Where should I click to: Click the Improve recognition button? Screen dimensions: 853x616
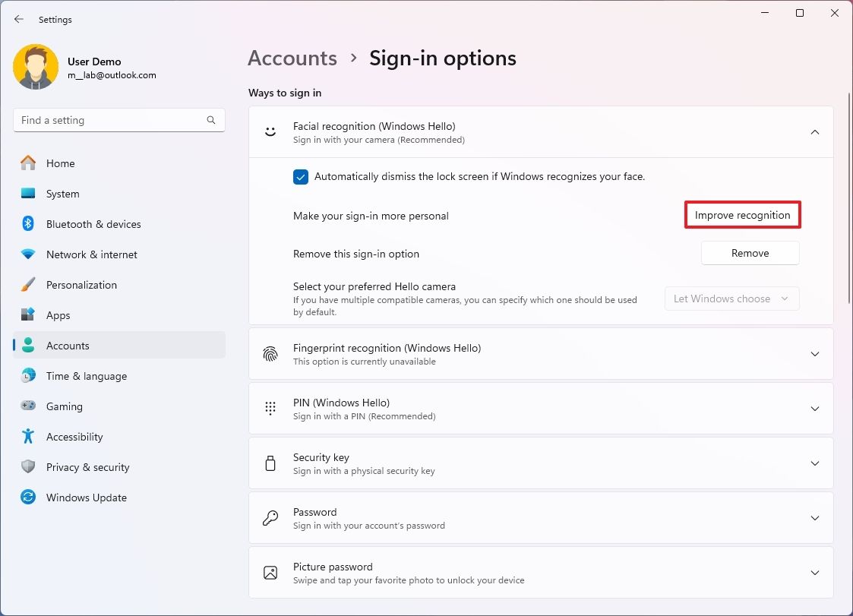pyautogui.click(x=742, y=215)
